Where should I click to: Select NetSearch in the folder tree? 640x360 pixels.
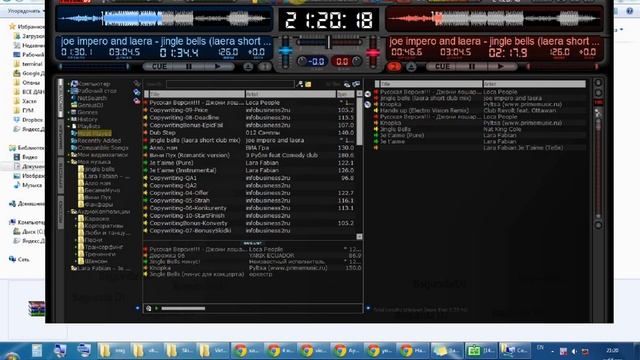pyautogui.click(x=92, y=98)
